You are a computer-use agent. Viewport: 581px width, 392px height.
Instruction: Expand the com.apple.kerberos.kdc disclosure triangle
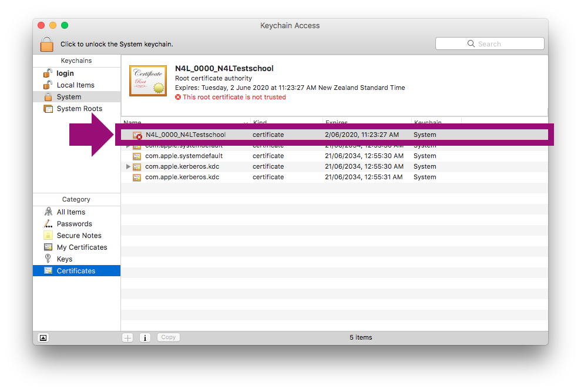click(x=129, y=167)
